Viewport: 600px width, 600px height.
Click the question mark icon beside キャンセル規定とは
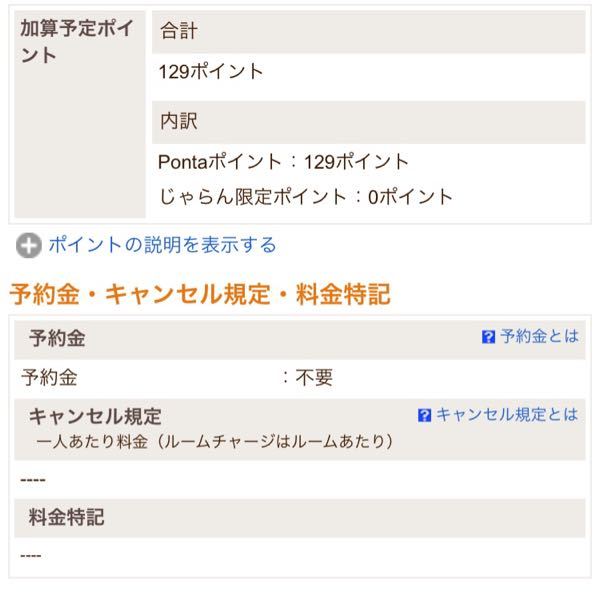(424, 415)
